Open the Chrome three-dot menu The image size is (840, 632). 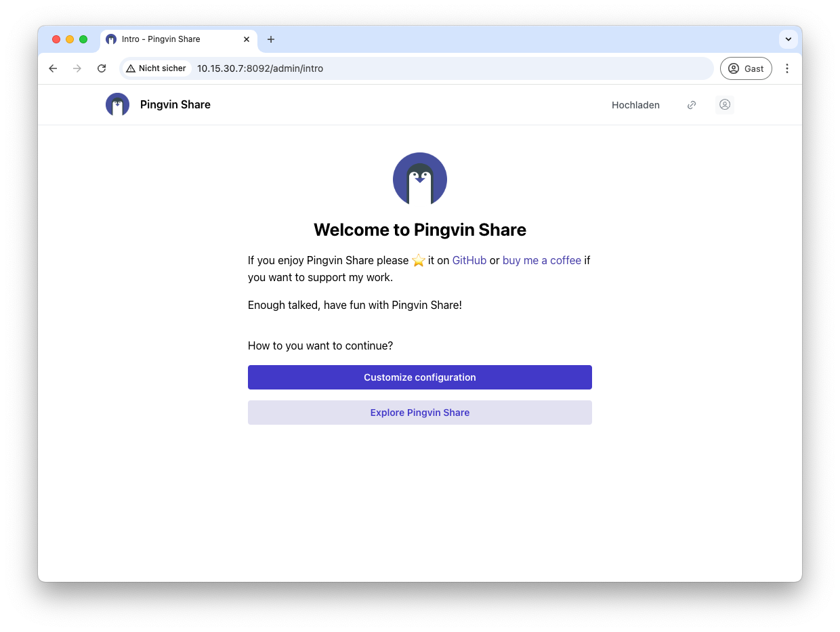(x=786, y=68)
